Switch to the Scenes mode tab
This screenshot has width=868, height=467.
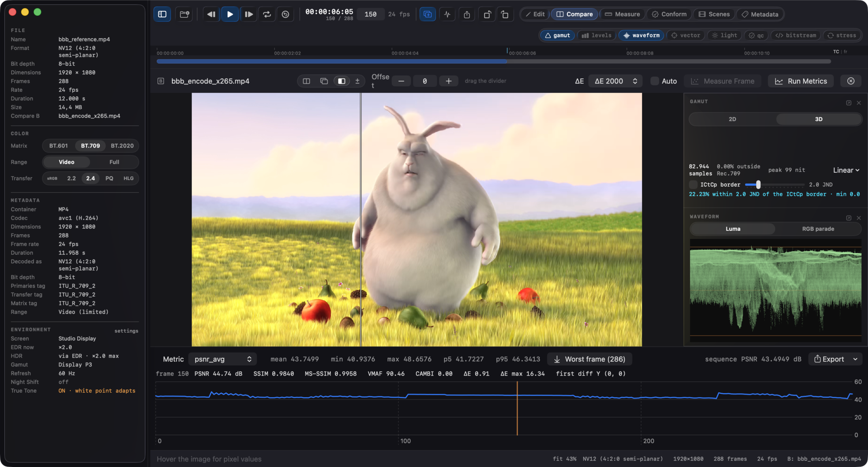pyautogui.click(x=714, y=14)
